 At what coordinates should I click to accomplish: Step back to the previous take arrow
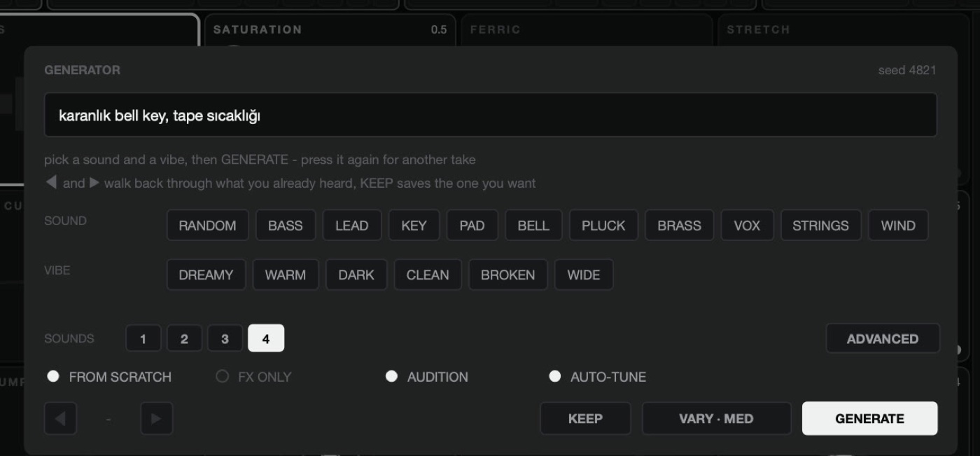click(x=60, y=418)
